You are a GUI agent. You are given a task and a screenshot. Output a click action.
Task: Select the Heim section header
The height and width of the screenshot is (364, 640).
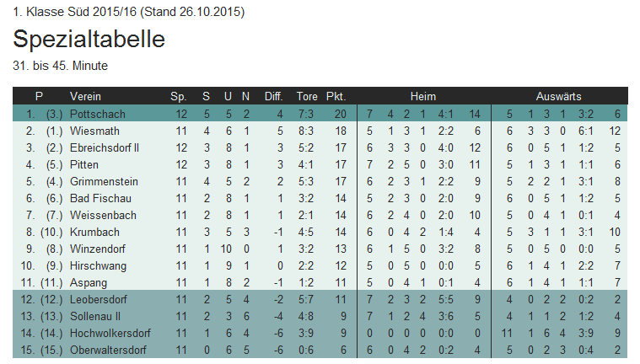(x=422, y=97)
